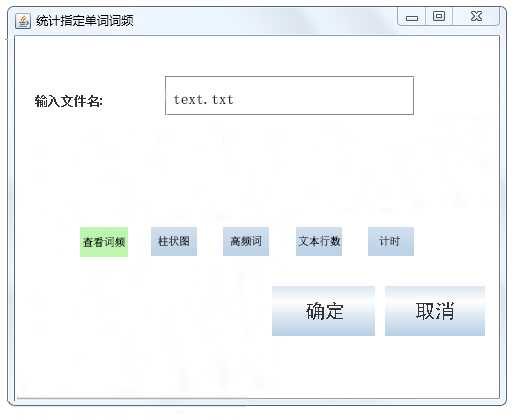
Task: Close the 统计指定单词词频 window
Action: [x=476, y=16]
